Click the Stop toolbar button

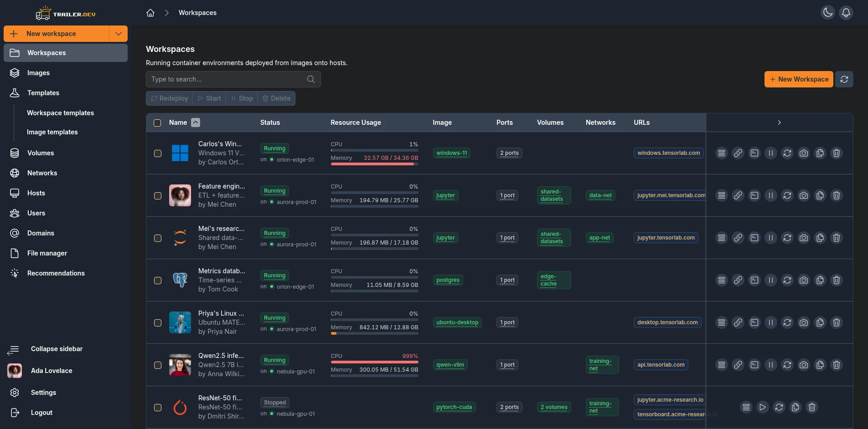pyautogui.click(x=242, y=98)
